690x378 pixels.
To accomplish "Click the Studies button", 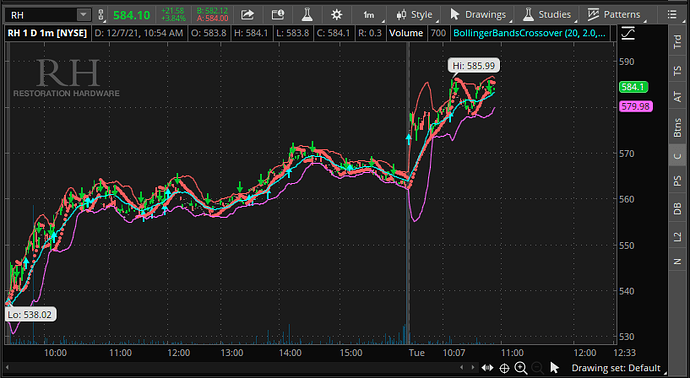I will pyautogui.click(x=547, y=15).
